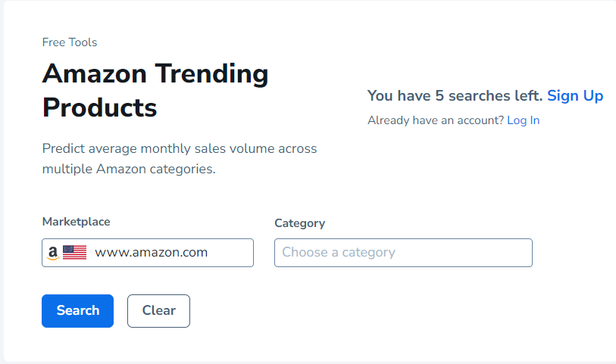Click the 'Predict average monthly sales volume' description

click(180, 148)
